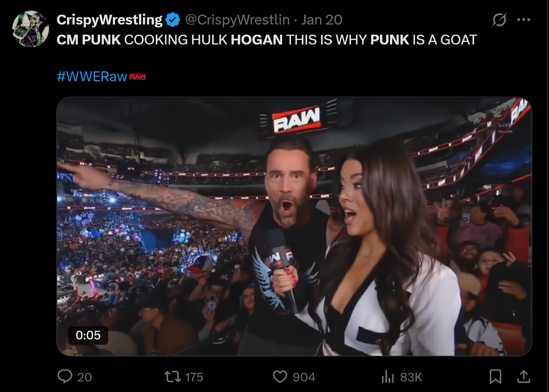This screenshot has width=549, height=392.
Task: Like the post with the heart icon
Action: 280,376
